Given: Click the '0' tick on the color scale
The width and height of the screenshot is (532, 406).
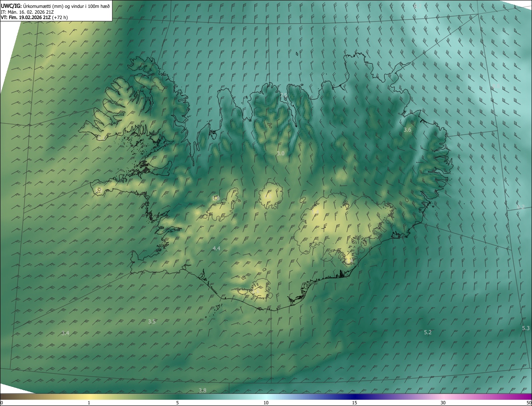Looking at the screenshot, I should click(x=1, y=403).
